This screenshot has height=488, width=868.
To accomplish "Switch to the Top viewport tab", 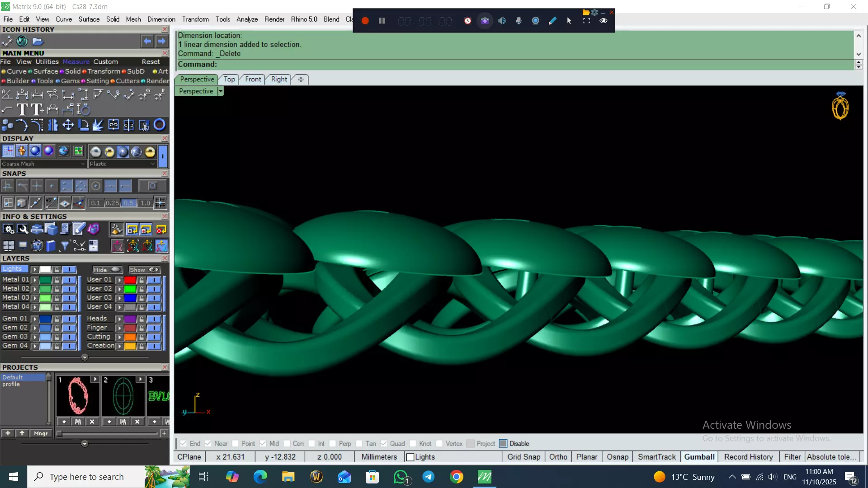I will coord(229,80).
